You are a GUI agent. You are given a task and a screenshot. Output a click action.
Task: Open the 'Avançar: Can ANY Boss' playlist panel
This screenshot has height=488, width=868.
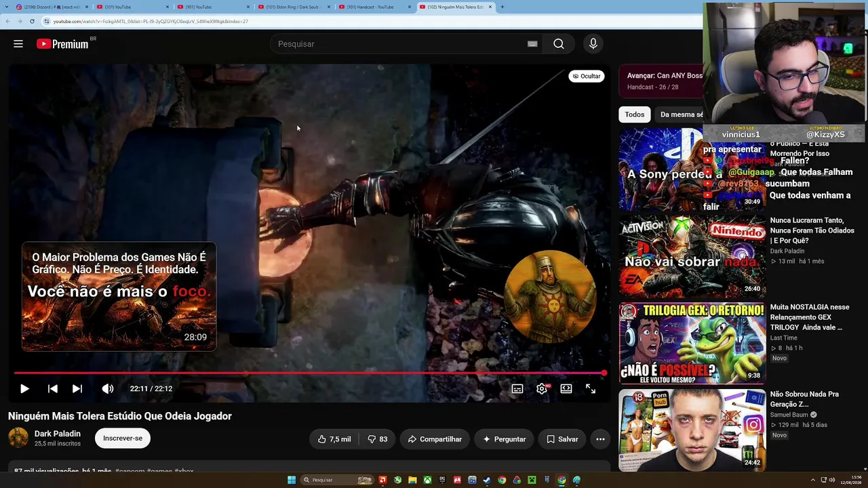point(661,81)
